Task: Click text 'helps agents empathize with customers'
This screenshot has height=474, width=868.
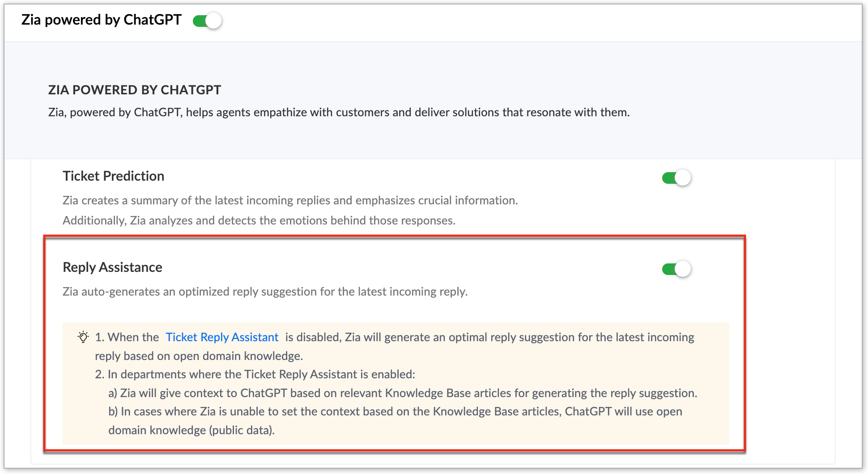Action: coord(288,112)
